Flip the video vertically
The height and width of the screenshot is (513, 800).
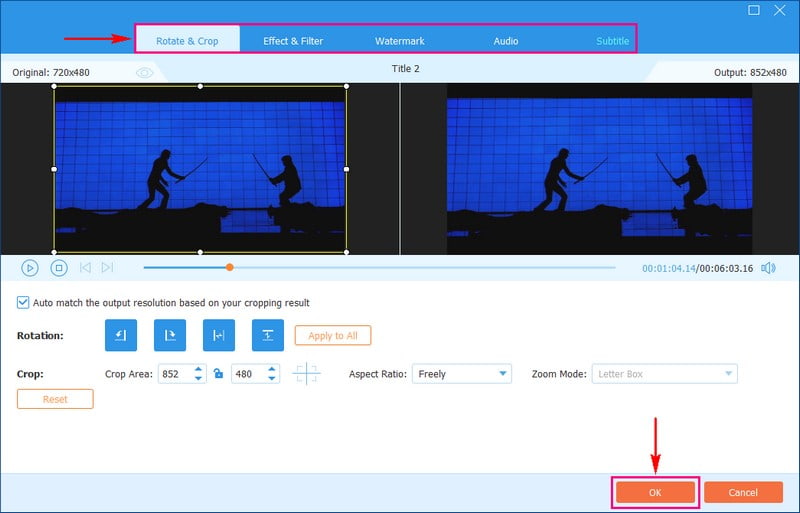pos(267,336)
